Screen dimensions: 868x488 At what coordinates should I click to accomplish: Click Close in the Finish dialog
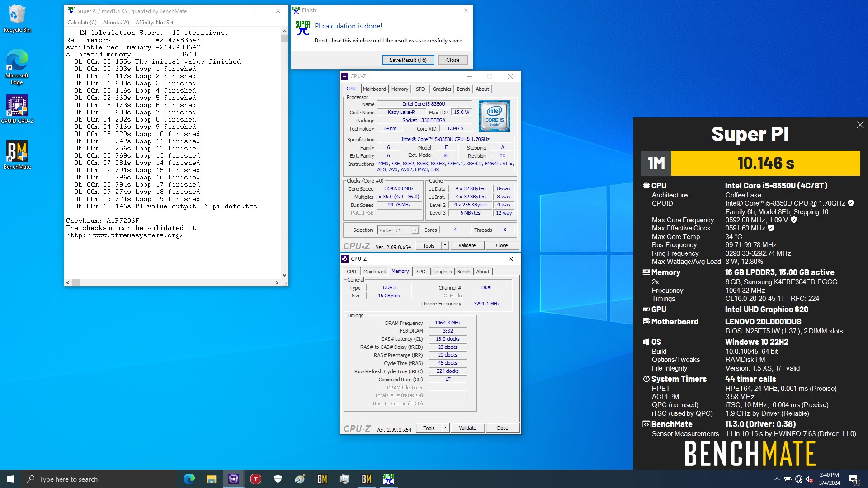(453, 60)
